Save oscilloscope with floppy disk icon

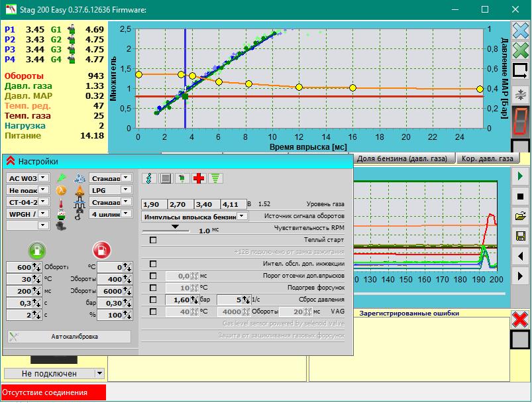pos(521,236)
